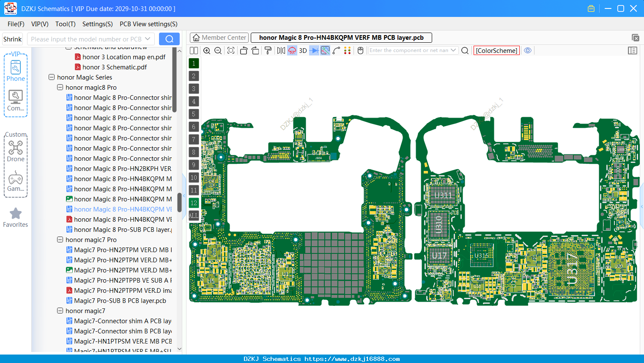Click the mouse settings icon

point(361,50)
